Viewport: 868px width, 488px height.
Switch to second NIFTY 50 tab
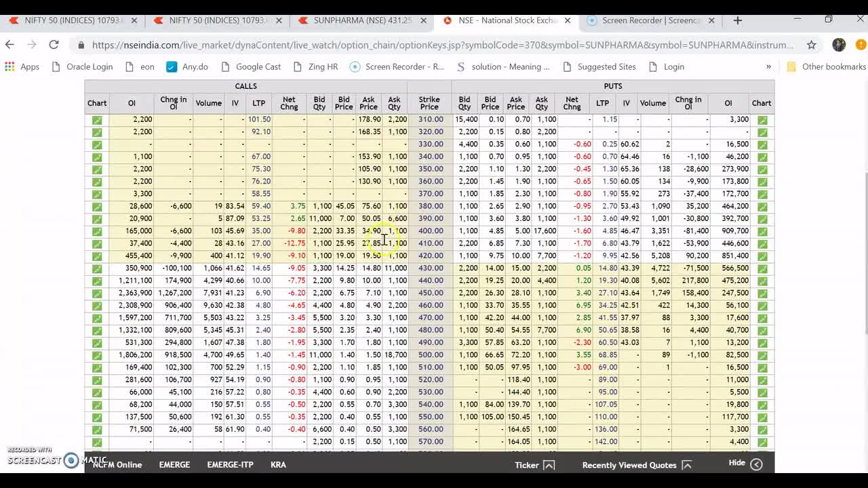[x=217, y=20]
